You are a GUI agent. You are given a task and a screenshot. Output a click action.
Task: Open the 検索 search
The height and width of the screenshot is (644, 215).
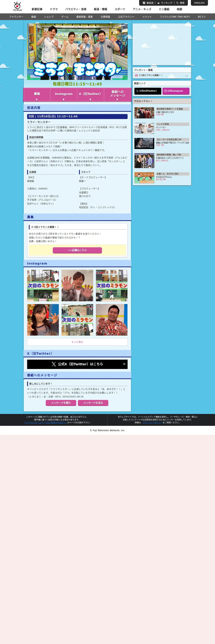pyautogui.click(x=181, y=3)
